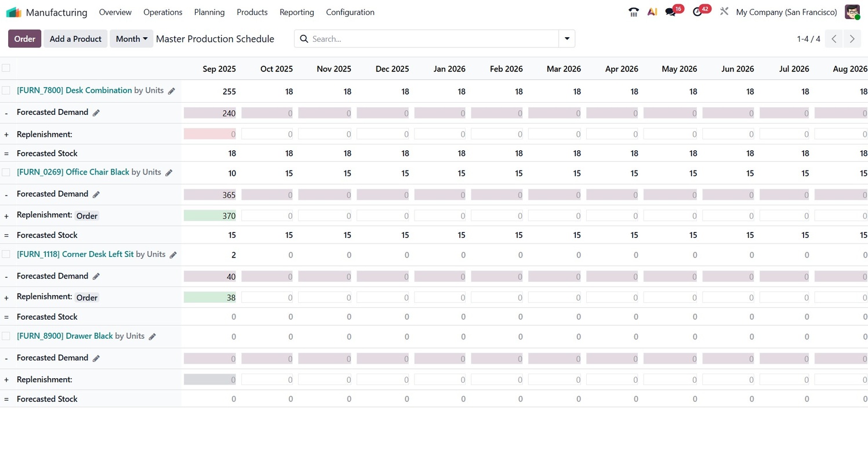Viewport: 868px width, 464px height.
Task: Click Order button in Corner Desk Replenishment
Action: tap(87, 298)
